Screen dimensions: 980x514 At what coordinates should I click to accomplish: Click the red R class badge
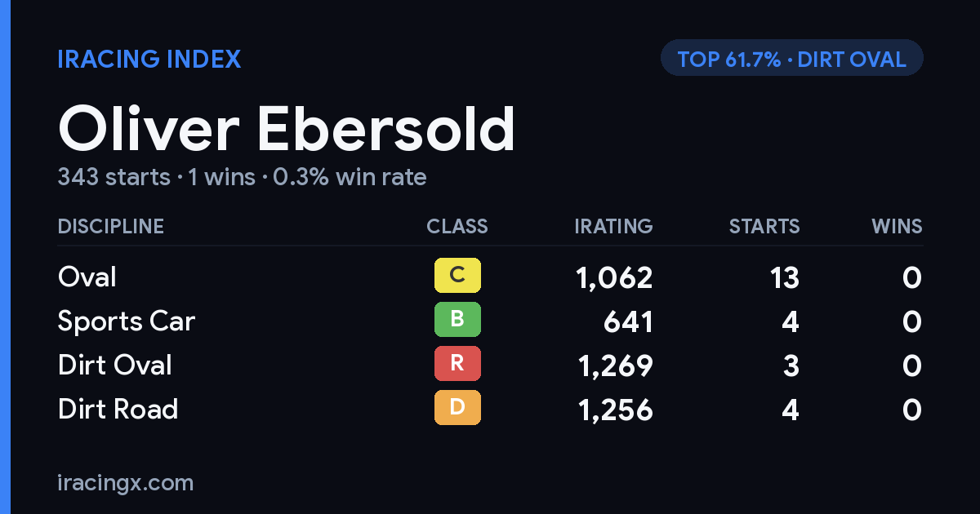(457, 364)
